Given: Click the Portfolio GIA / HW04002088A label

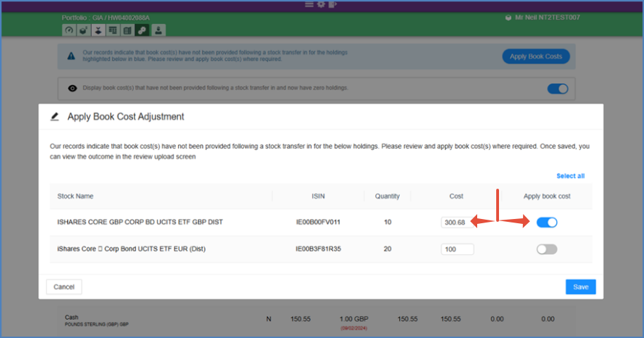Looking at the screenshot, I should tap(106, 18).
